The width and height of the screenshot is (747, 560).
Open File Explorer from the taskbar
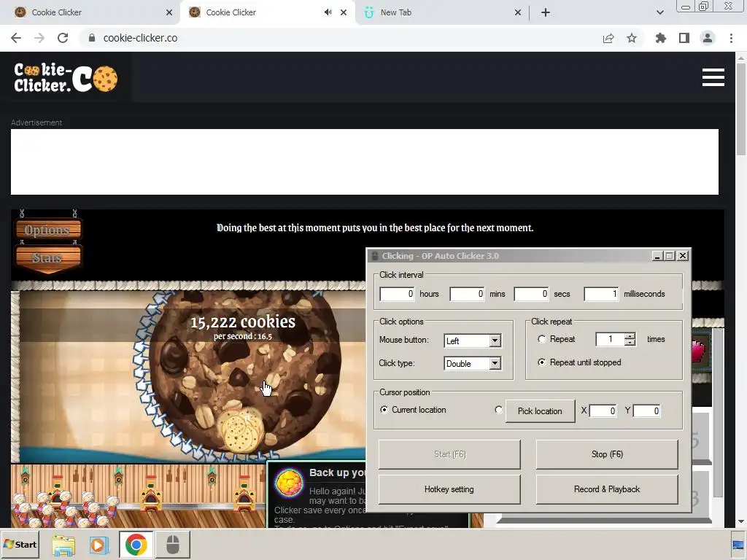coord(63,545)
